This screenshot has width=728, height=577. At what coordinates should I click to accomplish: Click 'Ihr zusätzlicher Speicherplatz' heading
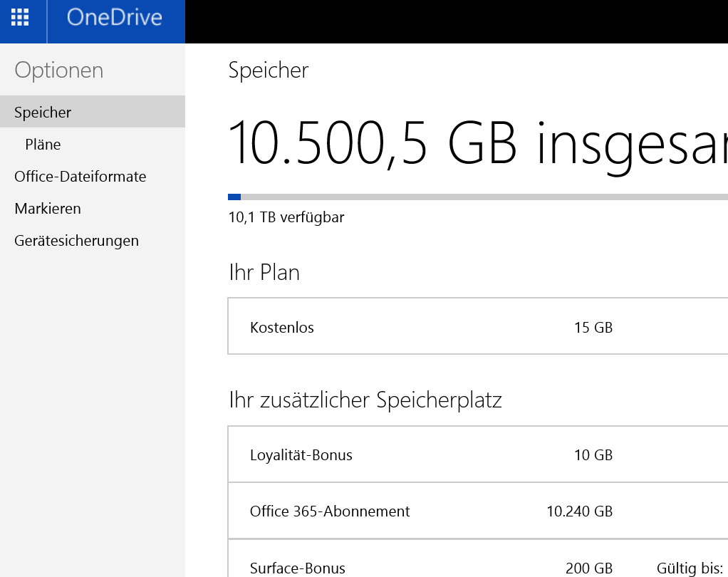click(365, 400)
